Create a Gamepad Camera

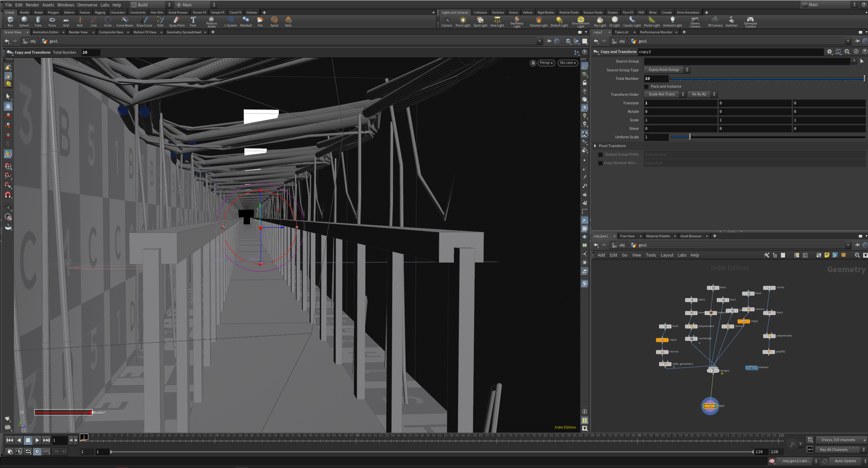[x=750, y=22]
